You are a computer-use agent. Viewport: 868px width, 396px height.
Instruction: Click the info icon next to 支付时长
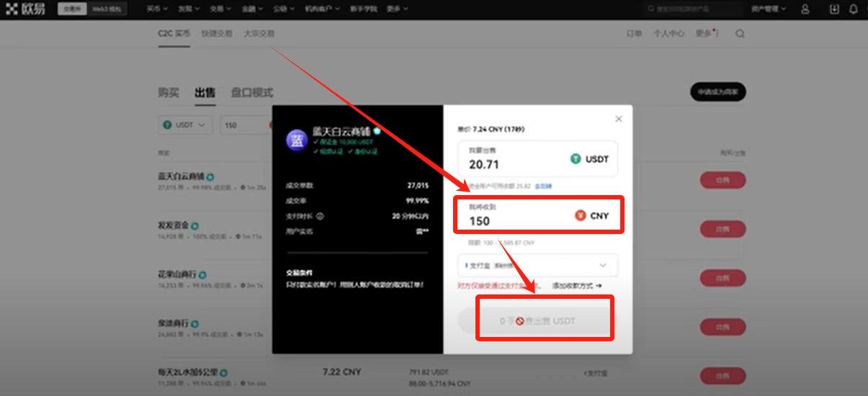point(320,216)
